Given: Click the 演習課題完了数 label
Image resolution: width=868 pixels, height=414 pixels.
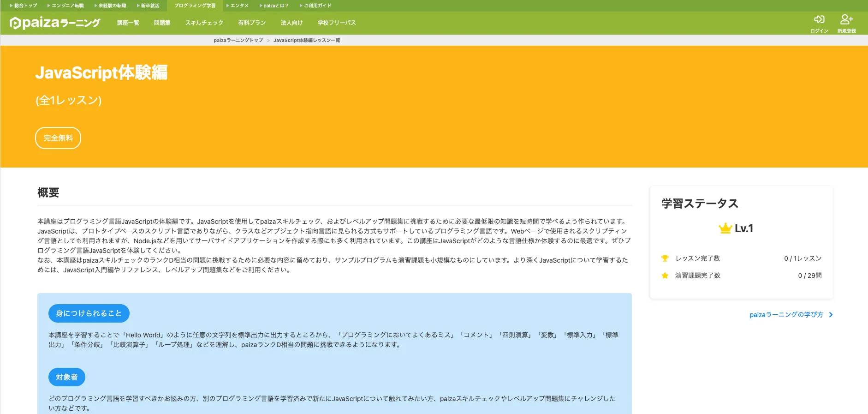Looking at the screenshot, I should coord(698,276).
